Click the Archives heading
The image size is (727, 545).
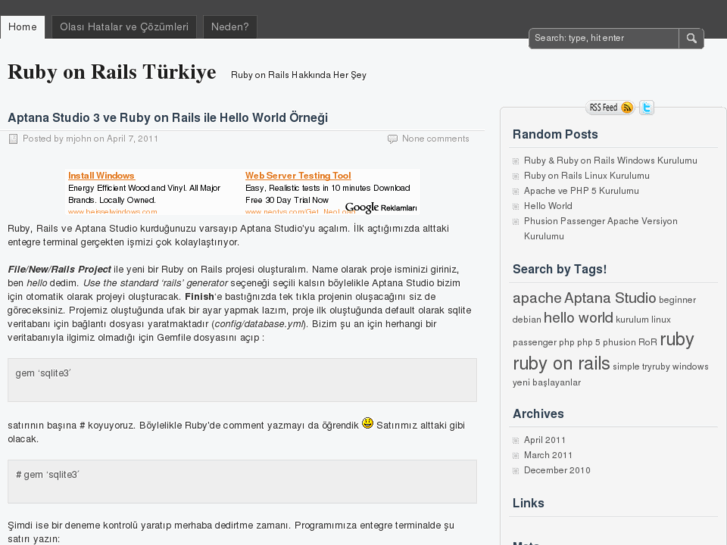[538, 414]
